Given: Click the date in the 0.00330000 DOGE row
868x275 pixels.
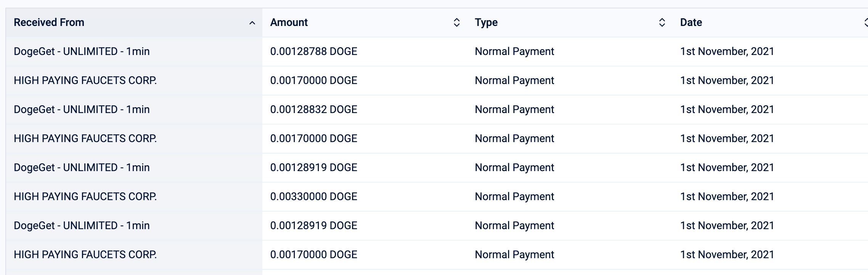Looking at the screenshot, I should coord(727,197).
